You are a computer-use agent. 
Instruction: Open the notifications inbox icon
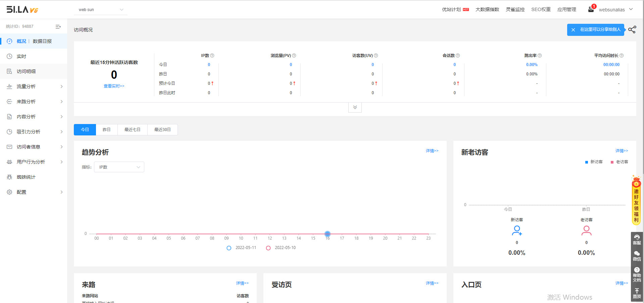coord(591,9)
